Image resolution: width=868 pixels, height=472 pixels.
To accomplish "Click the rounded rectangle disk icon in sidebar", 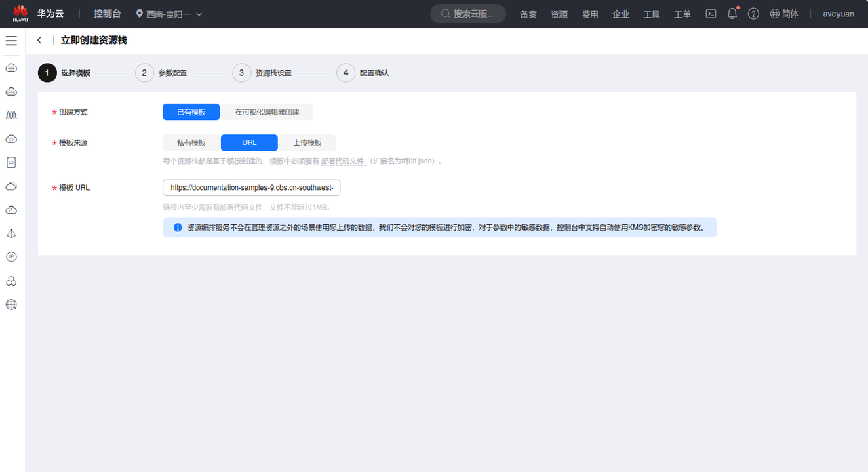I will 11,163.
